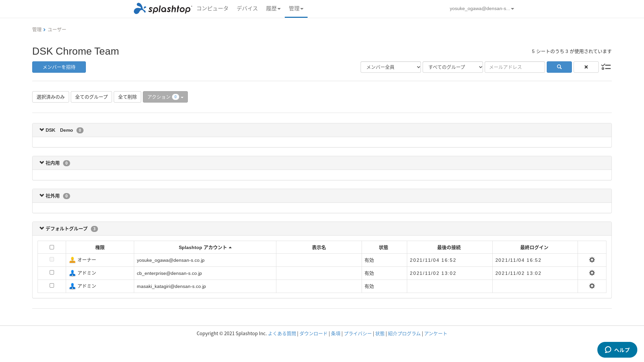Open the ダウンロード footer link
644x362 pixels.
pos(313,334)
